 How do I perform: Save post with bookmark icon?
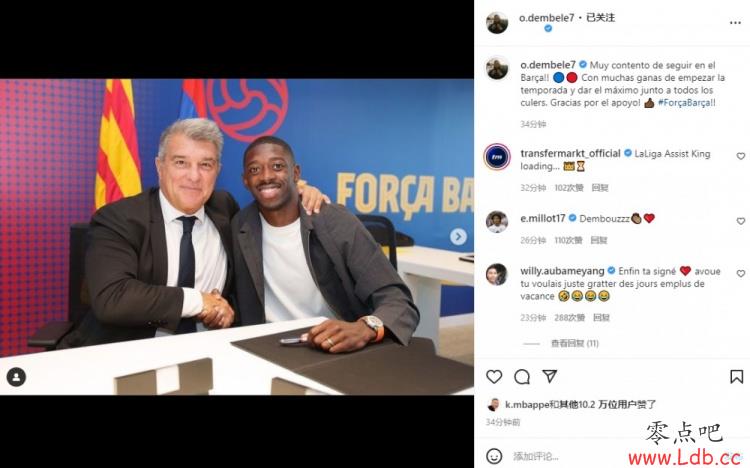736,377
